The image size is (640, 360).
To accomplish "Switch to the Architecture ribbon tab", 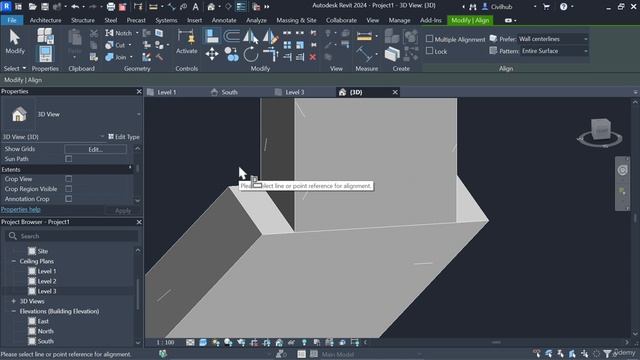I will click(45, 20).
